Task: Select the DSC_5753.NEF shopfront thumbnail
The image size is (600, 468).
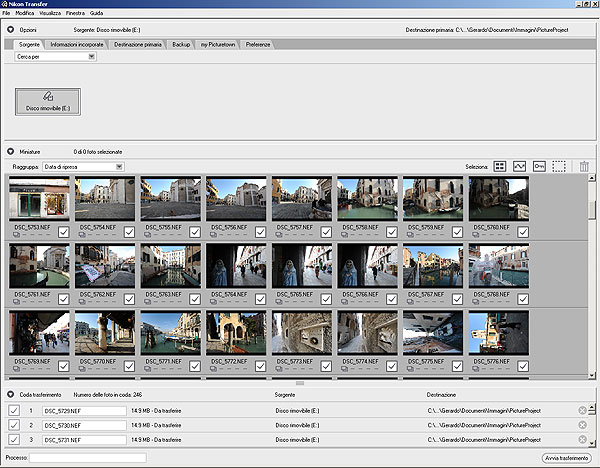Action: tap(39, 199)
